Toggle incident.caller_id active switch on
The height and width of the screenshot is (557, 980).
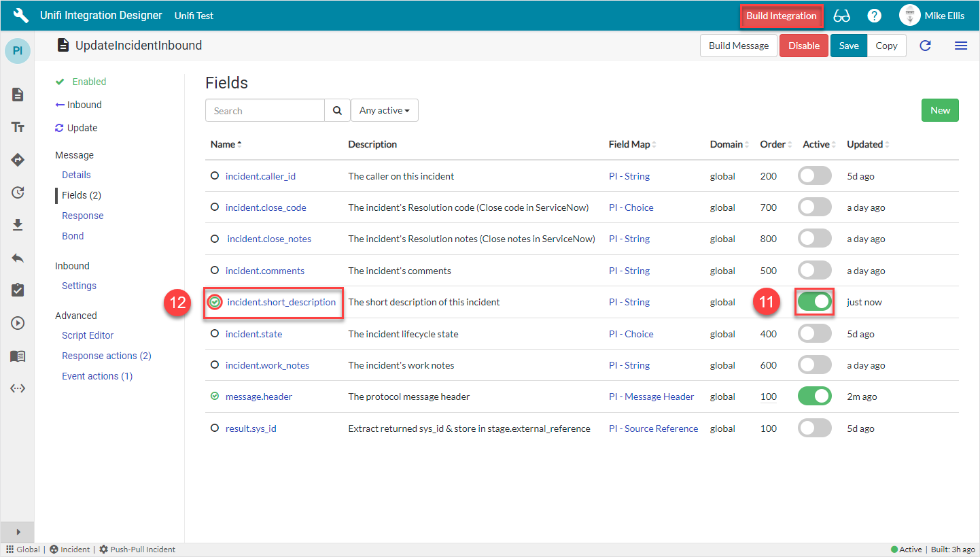pyautogui.click(x=814, y=176)
